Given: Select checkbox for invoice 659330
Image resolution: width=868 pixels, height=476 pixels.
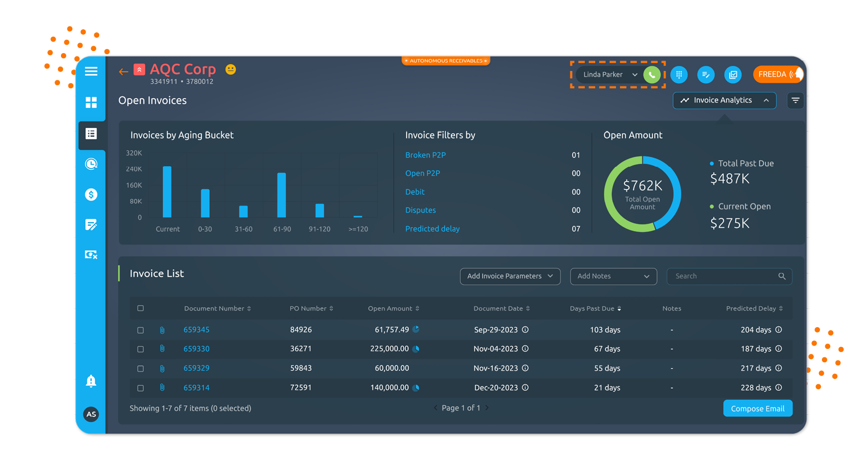Looking at the screenshot, I should pyautogui.click(x=141, y=349).
